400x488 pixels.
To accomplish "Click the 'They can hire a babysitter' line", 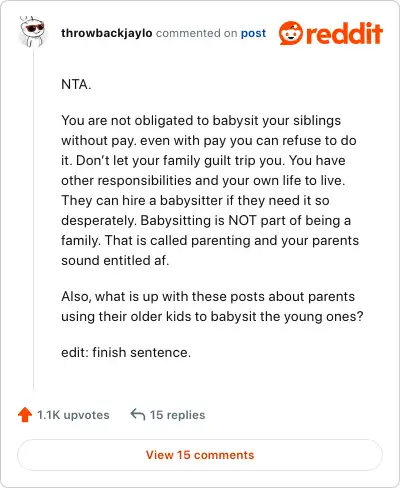I will coord(195,200).
